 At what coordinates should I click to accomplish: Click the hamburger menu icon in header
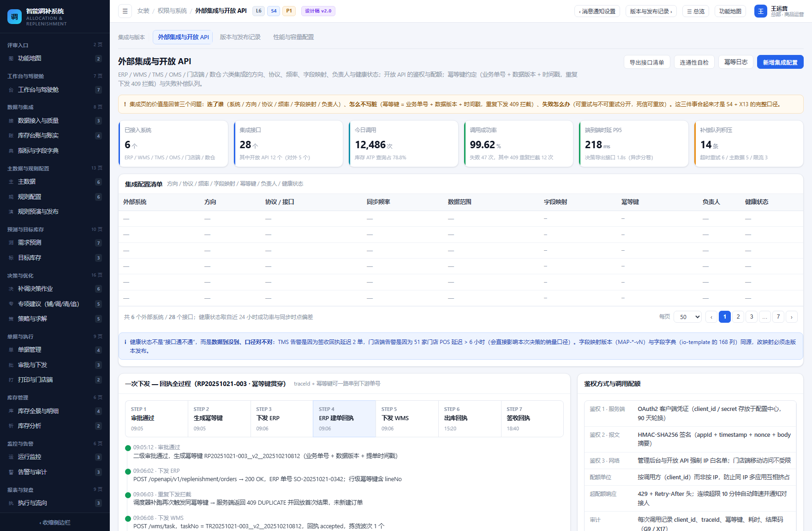pyautogui.click(x=125, y=11)
